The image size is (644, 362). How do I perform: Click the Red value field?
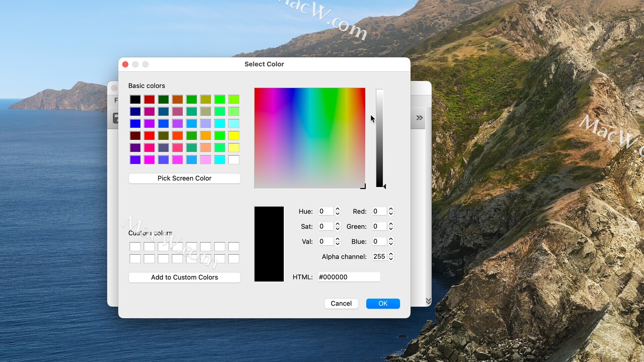coord(379,211)
